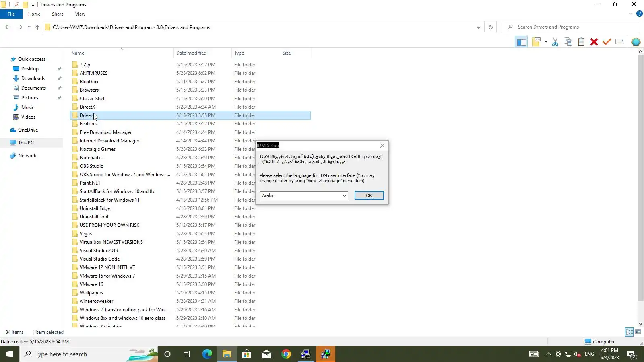The image size is (644, 362).
Task: Click the Rename icon in toolbar
Action: pyautogui.click(x=620, y=42)
